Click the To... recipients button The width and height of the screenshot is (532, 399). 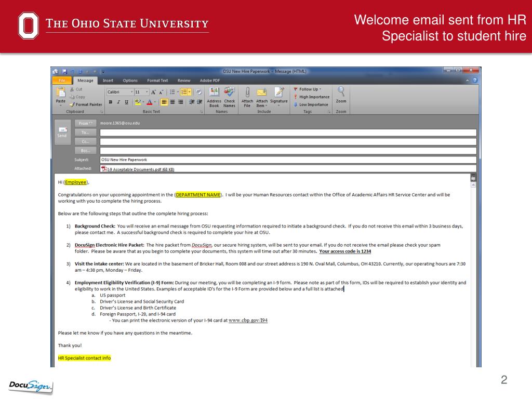(86, 132)
